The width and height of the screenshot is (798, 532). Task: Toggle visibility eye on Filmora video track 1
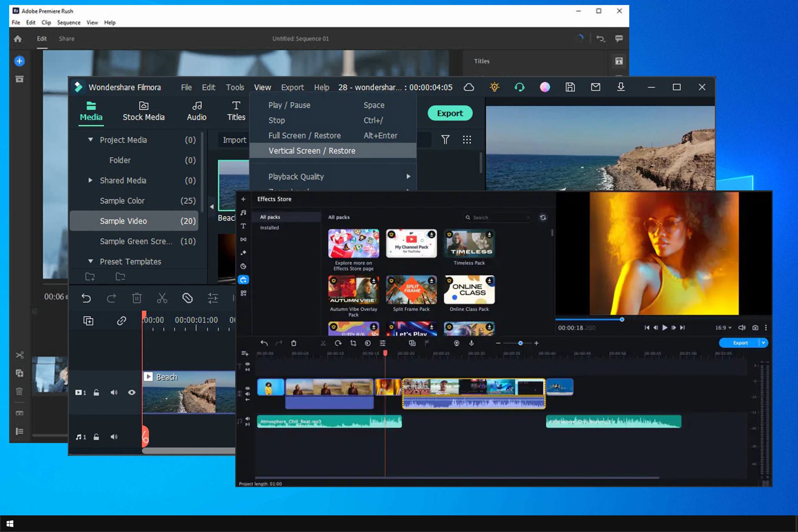(132, 392)
